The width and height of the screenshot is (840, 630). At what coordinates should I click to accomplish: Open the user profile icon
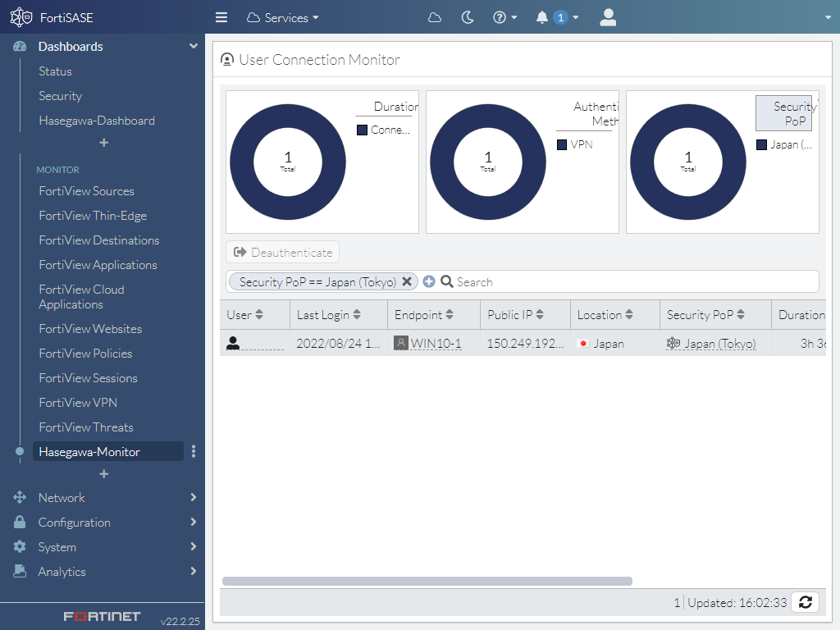(608, 17)
